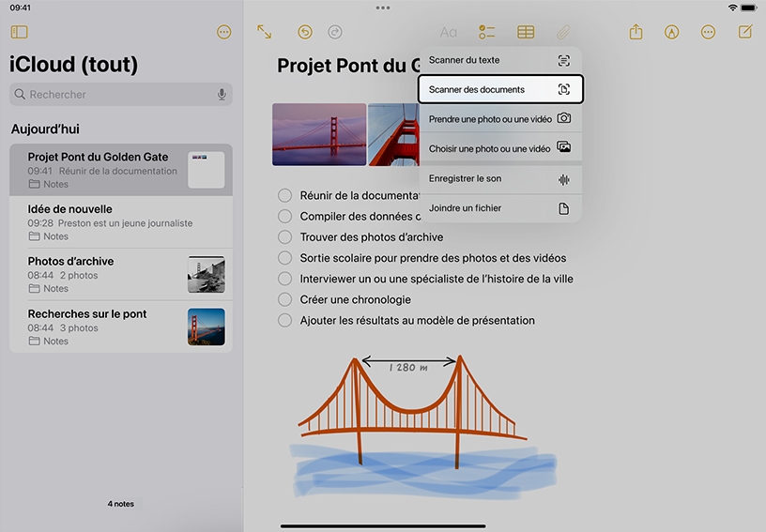
Task: Tap the bridge tower close-up photo
Action: (393, 134)
